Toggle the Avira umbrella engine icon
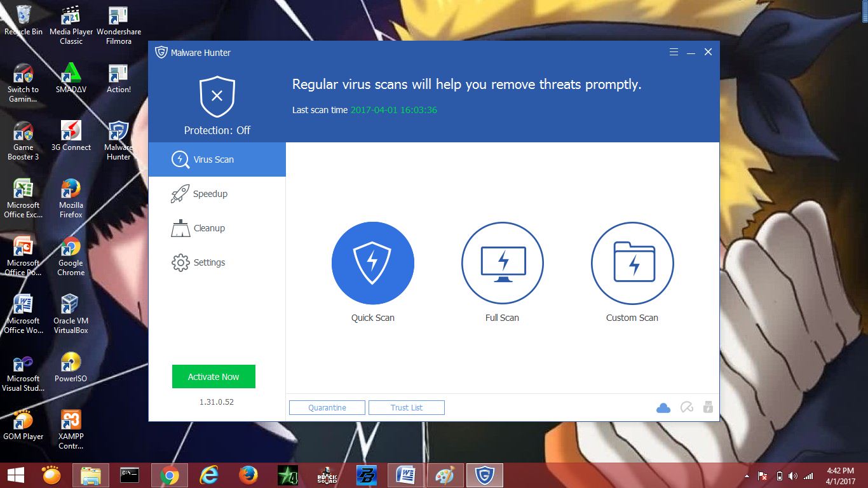 point(686,407)
